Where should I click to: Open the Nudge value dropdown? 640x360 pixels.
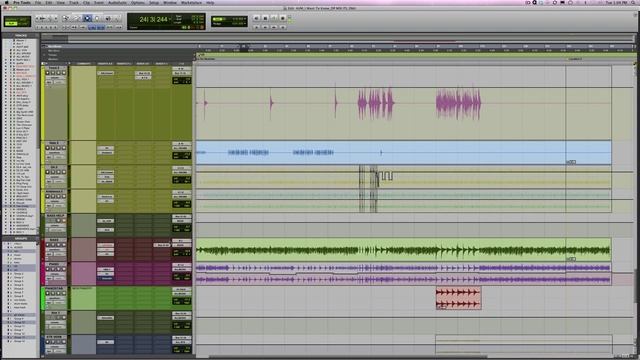coord(245,24)
